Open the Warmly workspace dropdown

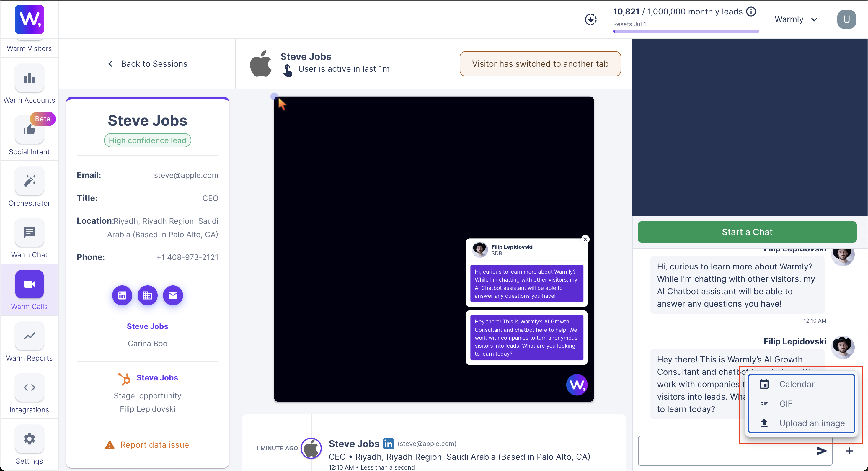point(796,19)
